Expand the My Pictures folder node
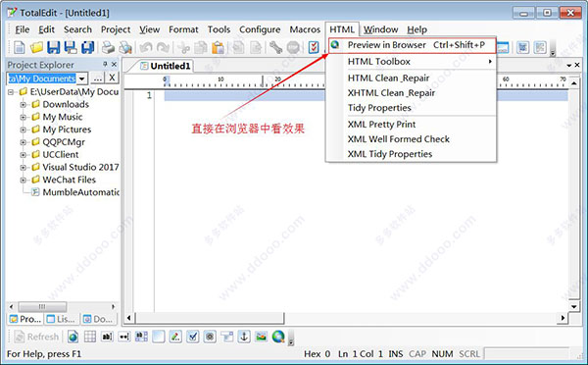Image resolution: width=588 pixels, height=365 pixels. (23, 130)
